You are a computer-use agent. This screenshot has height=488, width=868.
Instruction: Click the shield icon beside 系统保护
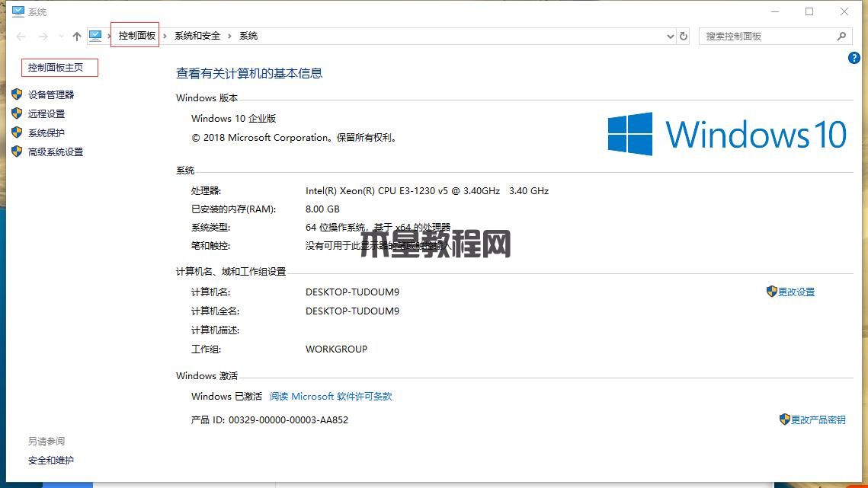pos(17,132)
